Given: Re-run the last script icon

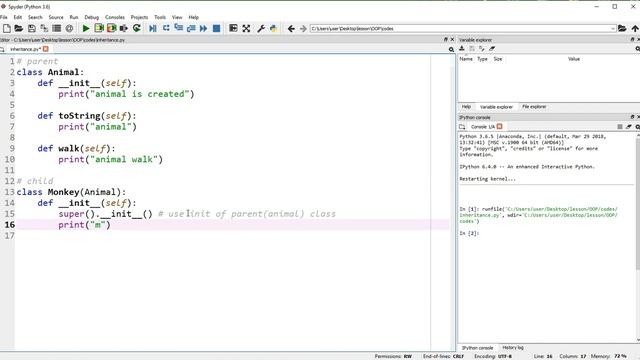Looking at the screenshot, I should point(137,28).
